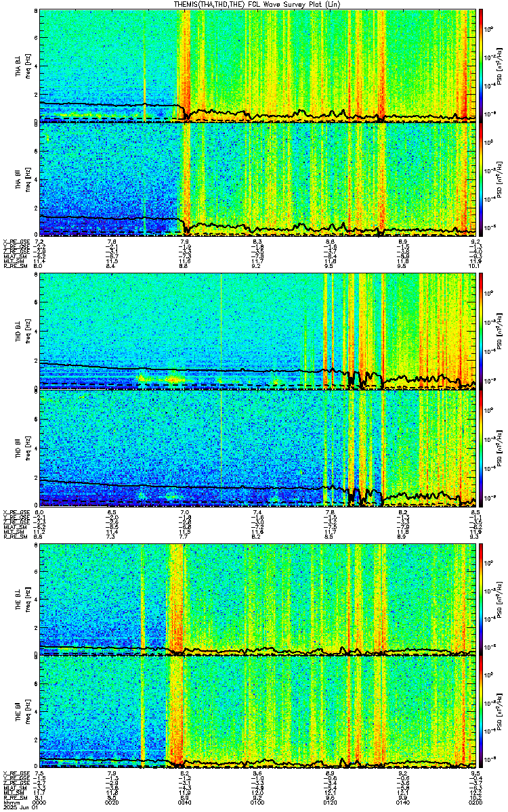
Task: Click the THEMIS FGL Wave Survey Plot title
Action: tap(257, 4)
